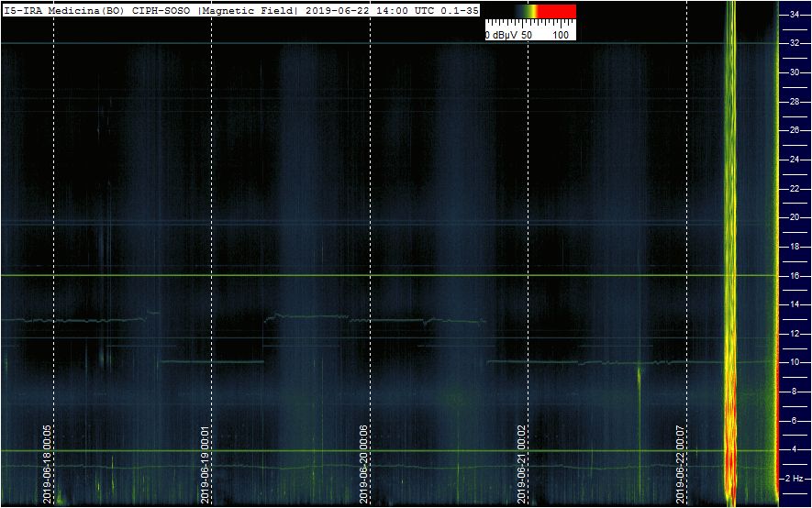Click the bright yellow-red vertical burst band
The height and width of the screenshot is (508, 812).
pyautogui.click(x=730, y=253)
